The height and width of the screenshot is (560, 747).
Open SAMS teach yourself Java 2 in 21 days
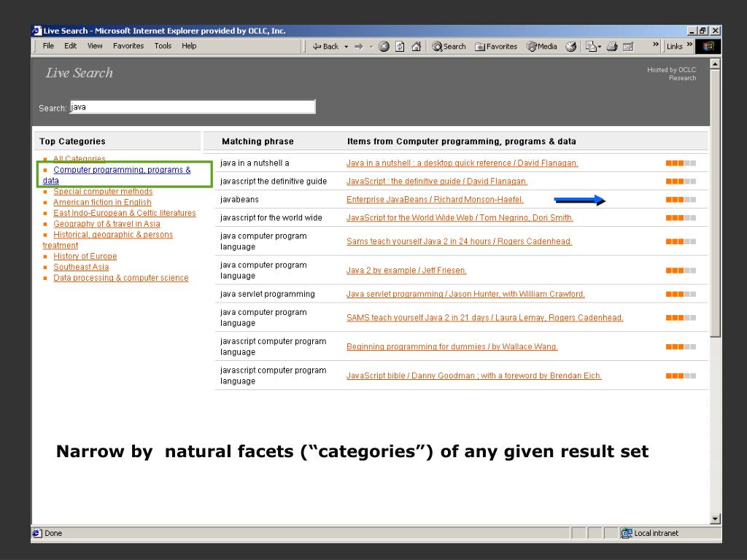pos(485,318)
